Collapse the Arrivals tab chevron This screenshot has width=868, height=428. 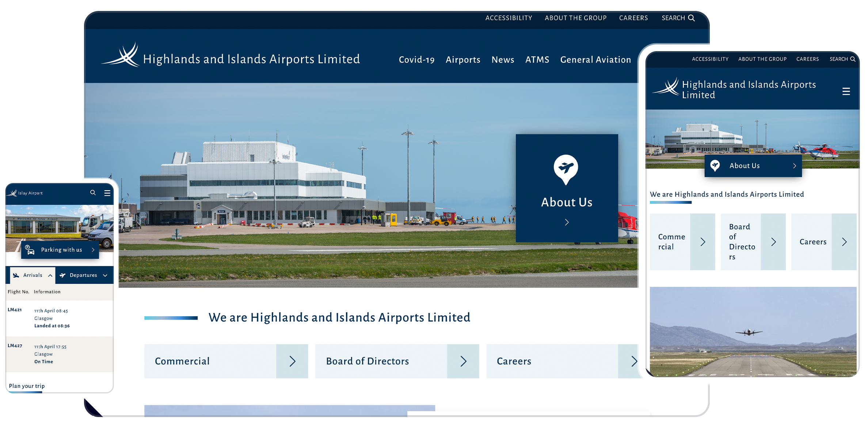tap(50, 275)
